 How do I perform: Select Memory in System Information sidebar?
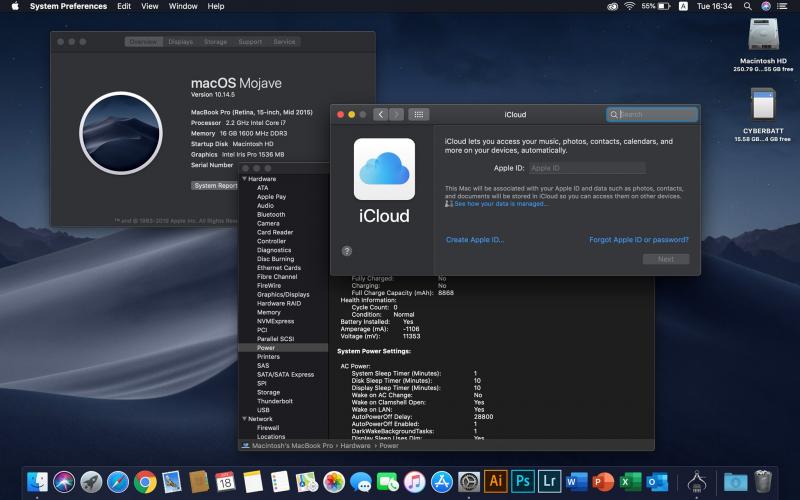coord(269,312)
